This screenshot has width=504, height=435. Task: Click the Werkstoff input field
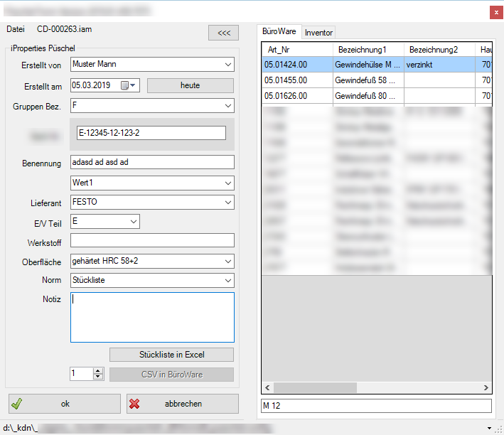coord(152,242)
